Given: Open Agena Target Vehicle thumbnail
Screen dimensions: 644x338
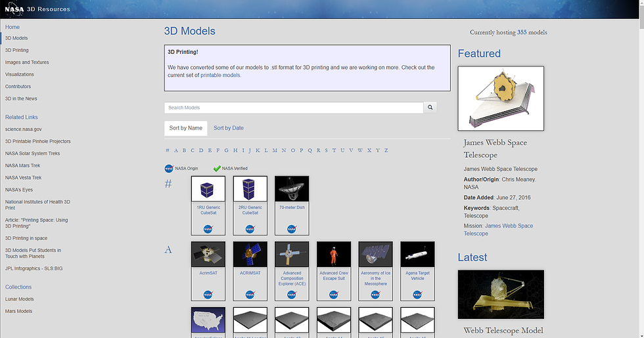Looking at the screenshot, I should [418, 254].
